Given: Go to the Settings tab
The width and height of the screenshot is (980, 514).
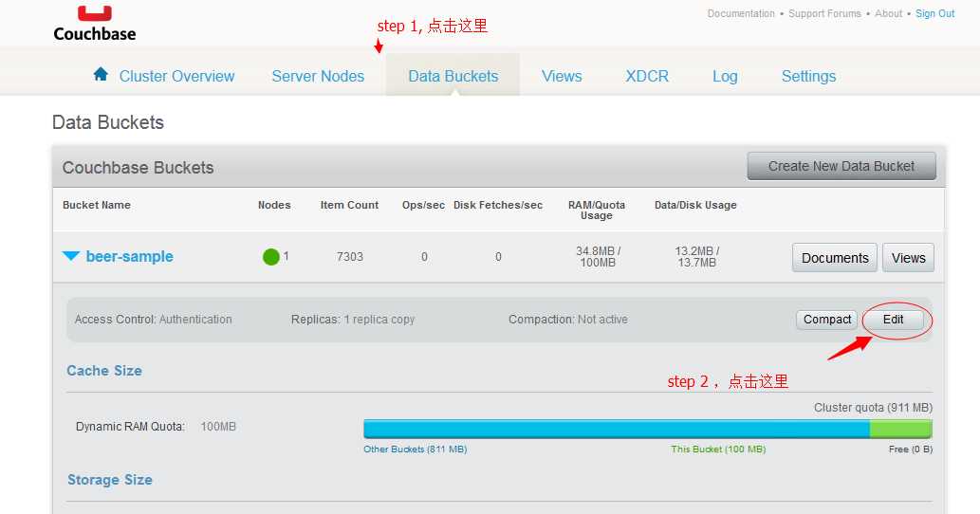Looking at the screenshot, I should [808, 76].
